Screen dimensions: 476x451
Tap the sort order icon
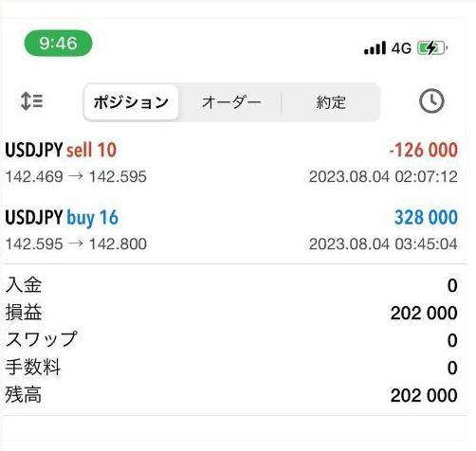pos(31,101)
